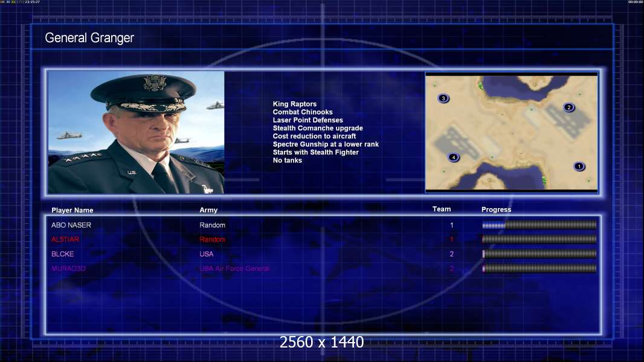Viewport: 644px width, 362px height.
Task: Click the General Granger title
Action: (x=89, y=38)
